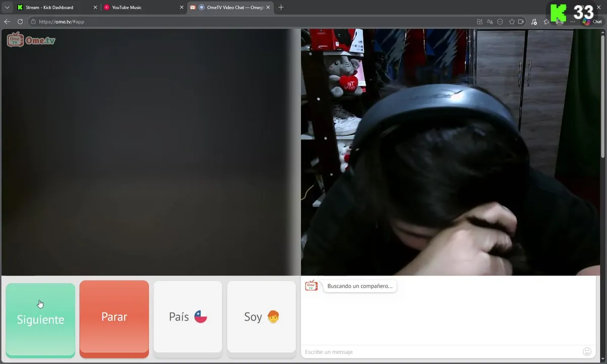This screenshot has height=364, width=607.
Task: View site information lock icon
Action: pyautogui.click(x=33, y=22)
